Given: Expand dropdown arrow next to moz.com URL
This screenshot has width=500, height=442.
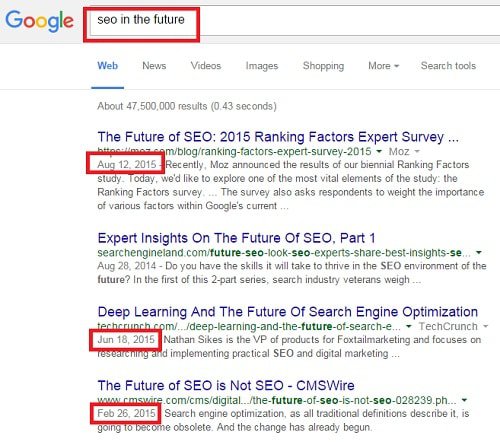Looking at the screenshot, I should pos(379,151).
